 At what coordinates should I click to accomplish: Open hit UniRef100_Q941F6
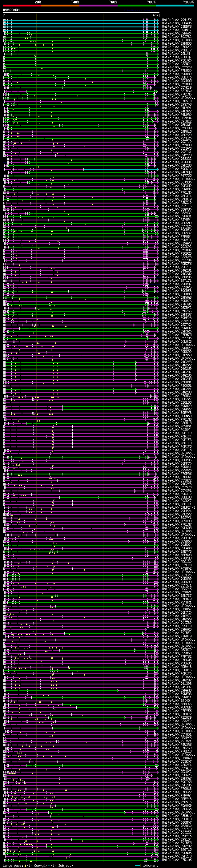[177, 20]
